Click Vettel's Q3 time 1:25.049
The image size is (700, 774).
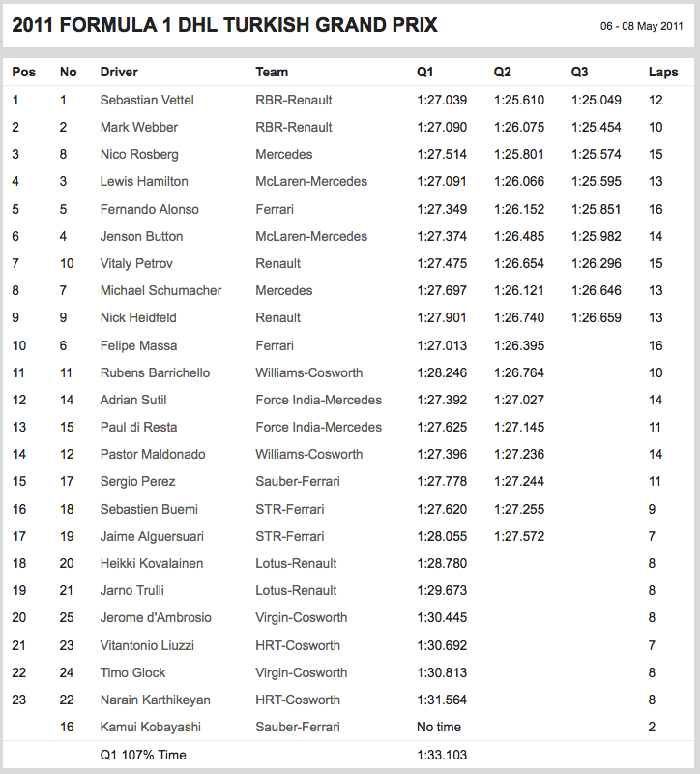pyautogui.click(x=597, y=100)
